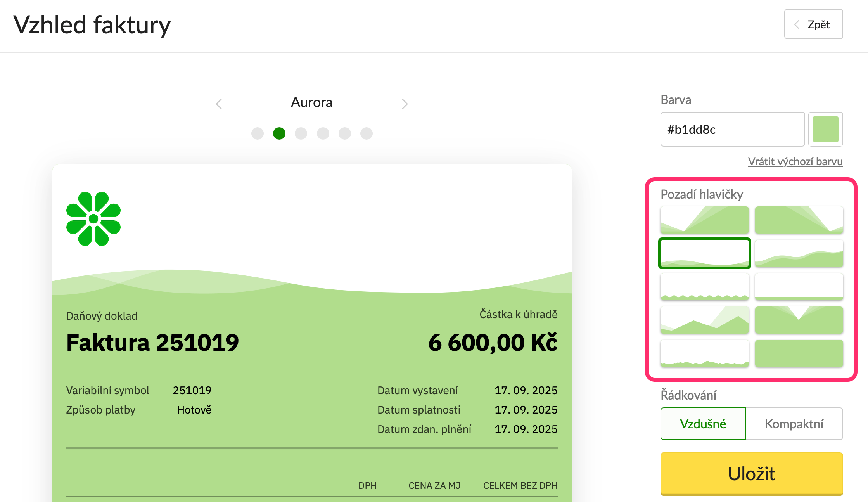Choose scalloped wavy edge header background
Image resolution: width=868 pixels, height=502 pixels.
click(x=704, y=286)
